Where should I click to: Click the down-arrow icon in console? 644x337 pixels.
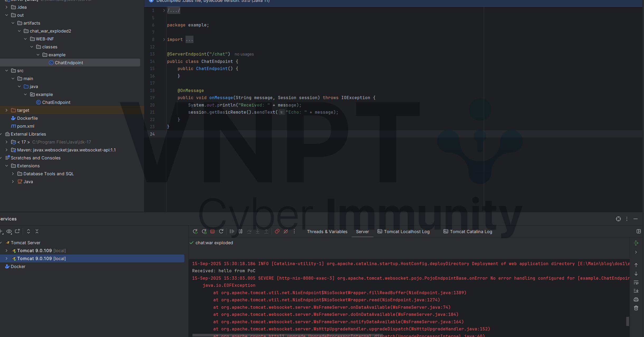click(x=636, y=274)
